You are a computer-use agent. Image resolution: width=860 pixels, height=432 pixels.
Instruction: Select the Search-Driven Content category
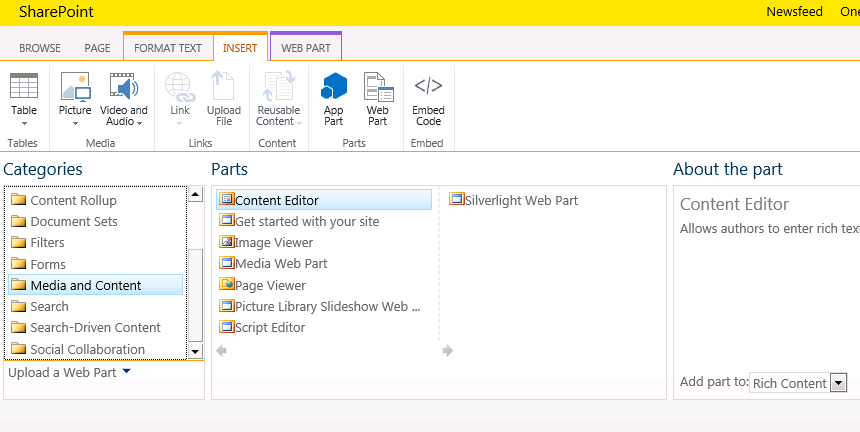tap(95, 327)
